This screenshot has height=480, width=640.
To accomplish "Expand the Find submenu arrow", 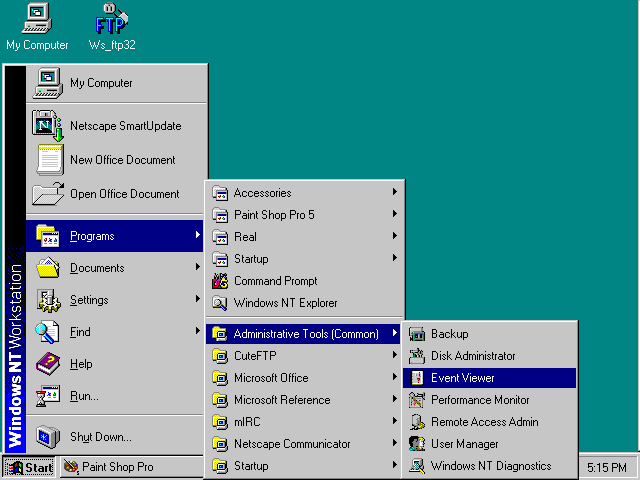I will point(198,331).
